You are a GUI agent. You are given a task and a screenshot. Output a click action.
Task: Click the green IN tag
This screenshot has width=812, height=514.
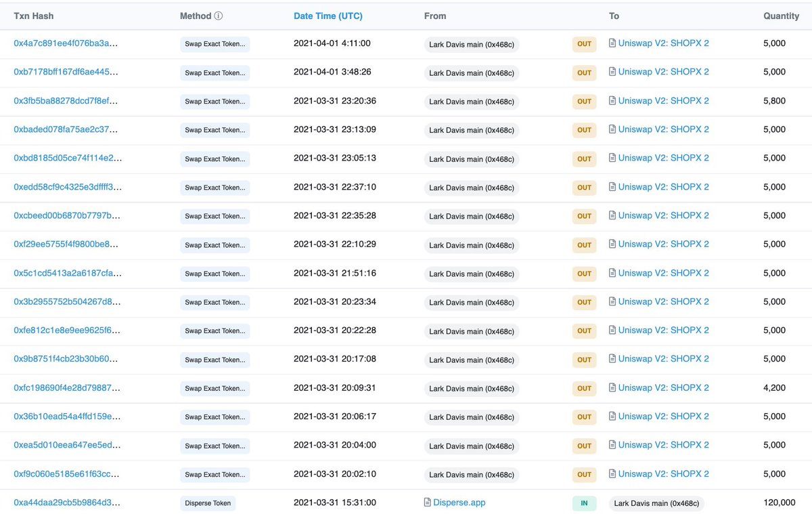click(x=584, y=503)
